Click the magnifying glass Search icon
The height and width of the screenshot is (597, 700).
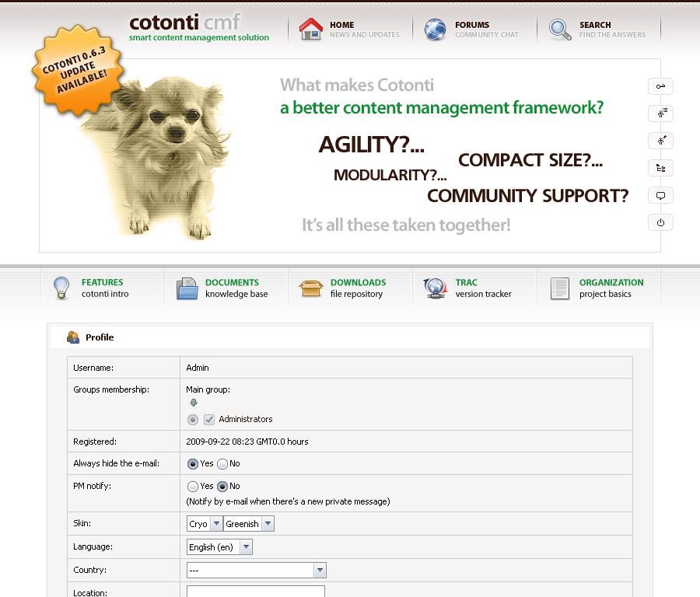click(x=560, y=30)
